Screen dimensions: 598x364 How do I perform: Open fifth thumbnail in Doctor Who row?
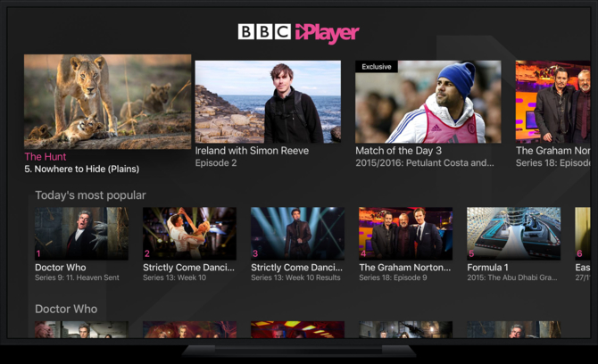point(514,330)
